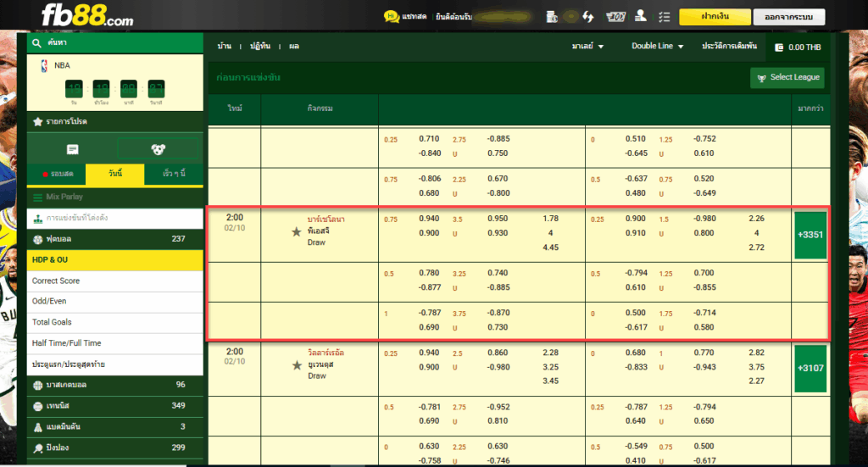Select the ประตูแรก/ประตูสุดท้าย market
868x467 pixels.
[115, 364]
